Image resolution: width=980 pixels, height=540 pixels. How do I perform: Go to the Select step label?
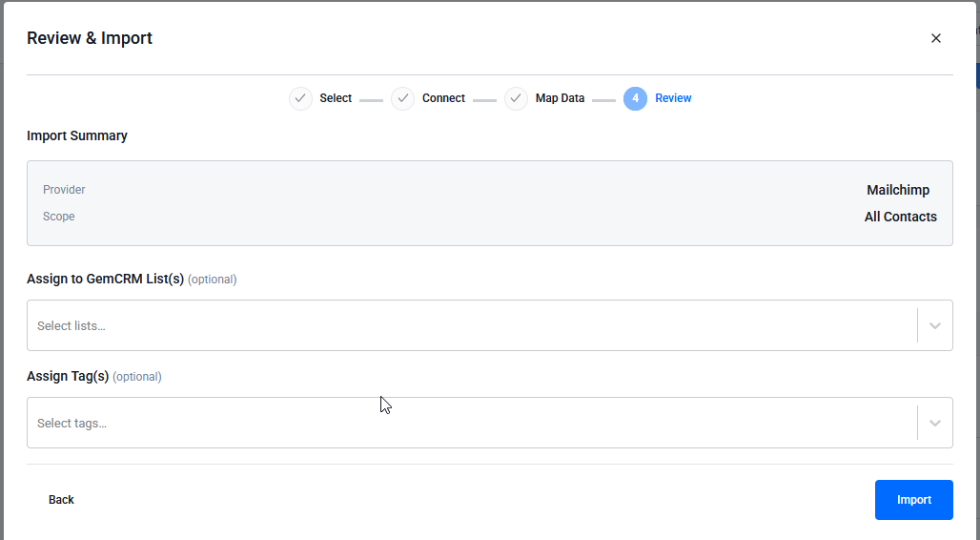(336, 98)
